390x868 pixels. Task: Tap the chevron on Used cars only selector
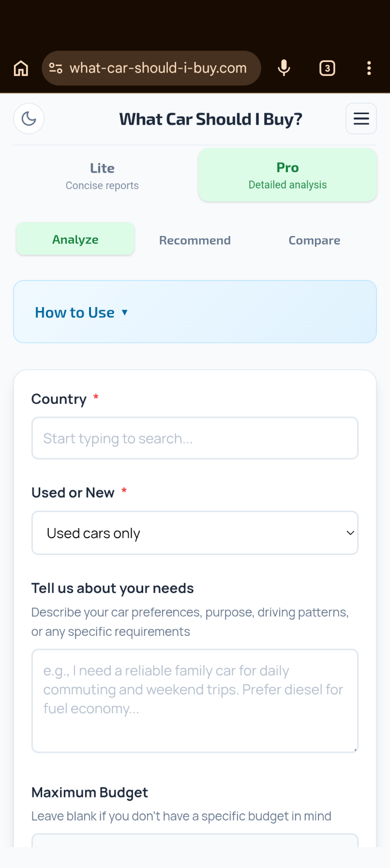pyautogui.click(x=350, y=532)
